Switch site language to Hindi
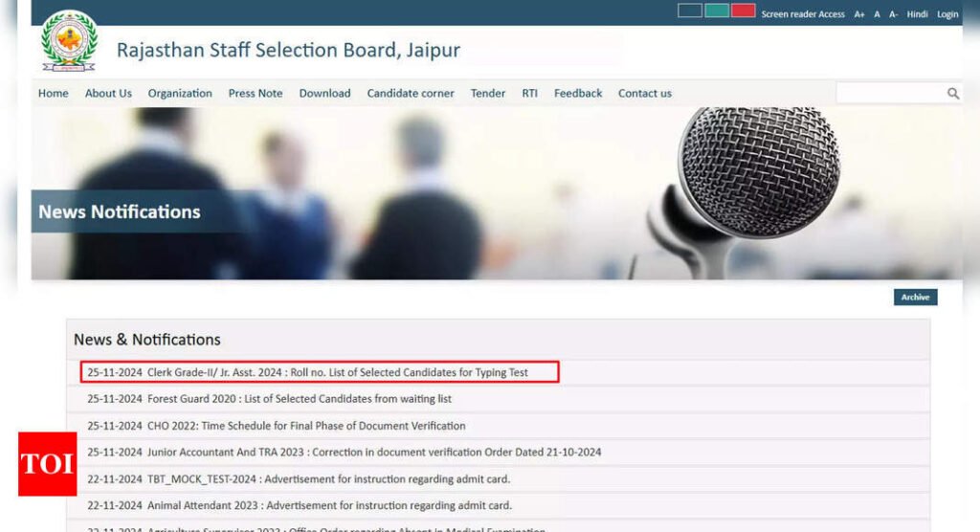The width and height of the screenshot is (980, 532). (x=917, y=13)
